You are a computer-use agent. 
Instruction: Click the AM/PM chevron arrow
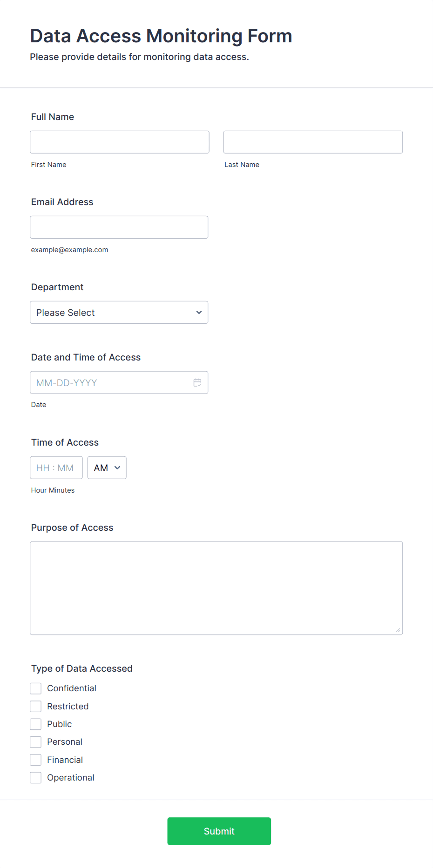(117, 467)
